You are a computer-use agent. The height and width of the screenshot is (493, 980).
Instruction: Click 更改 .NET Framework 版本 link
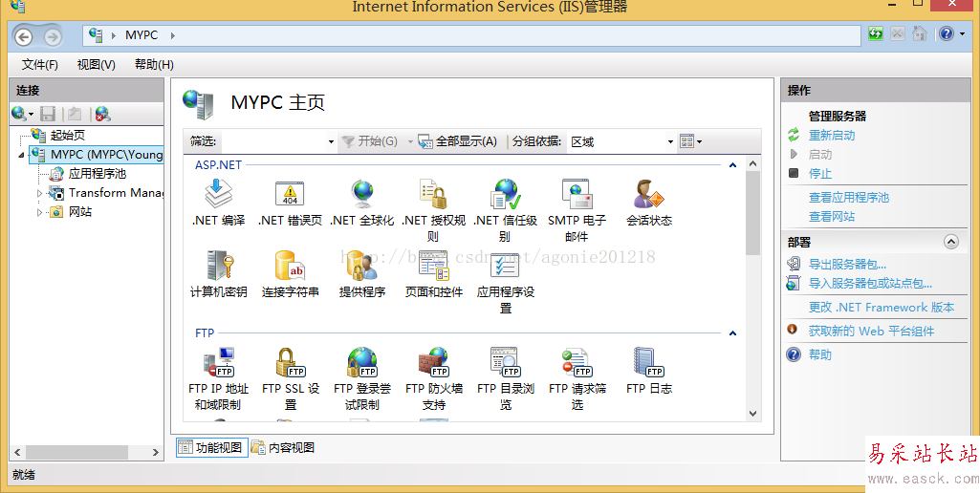882,308
